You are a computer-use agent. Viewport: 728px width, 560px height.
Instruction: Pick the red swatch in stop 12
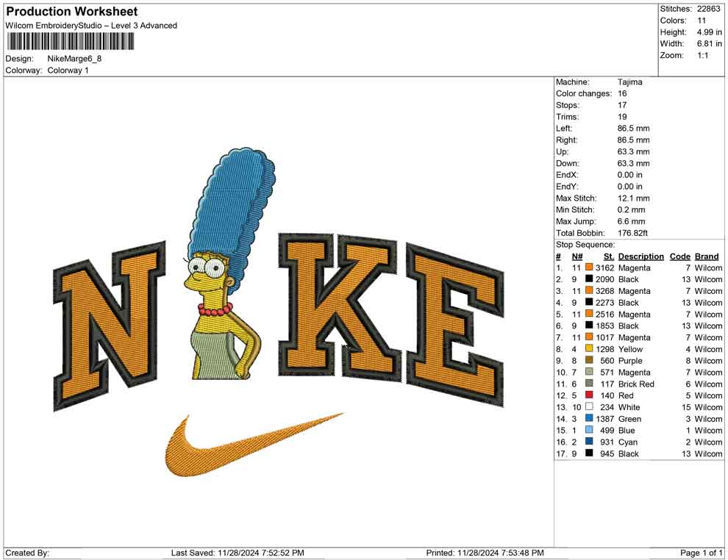click(589, 395)
